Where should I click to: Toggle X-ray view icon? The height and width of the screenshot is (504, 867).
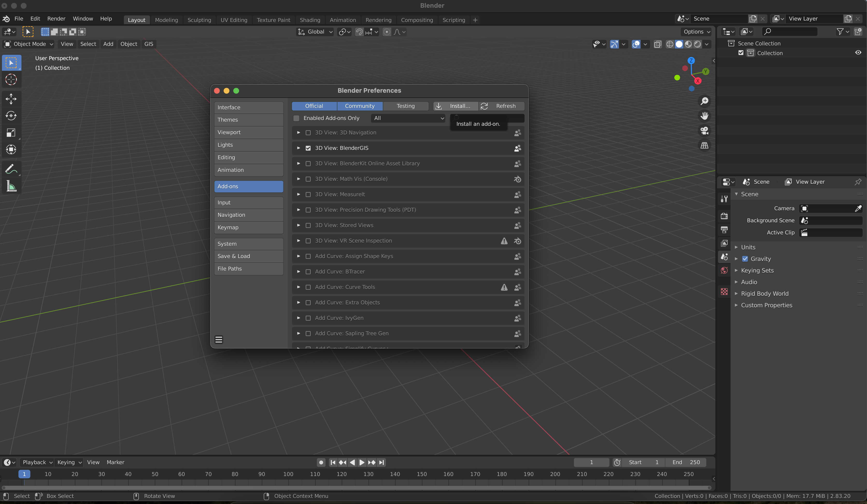(x=657, y=44)
